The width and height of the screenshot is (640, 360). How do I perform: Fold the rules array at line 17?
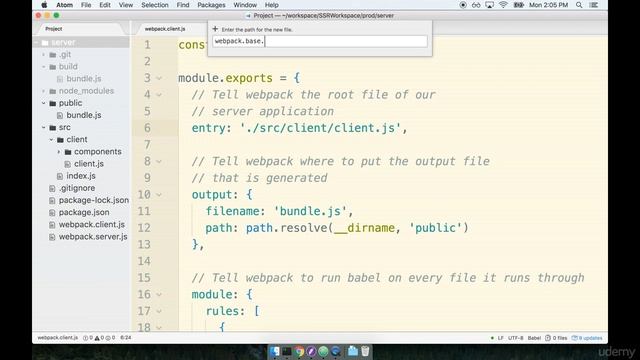pos(159,311)
